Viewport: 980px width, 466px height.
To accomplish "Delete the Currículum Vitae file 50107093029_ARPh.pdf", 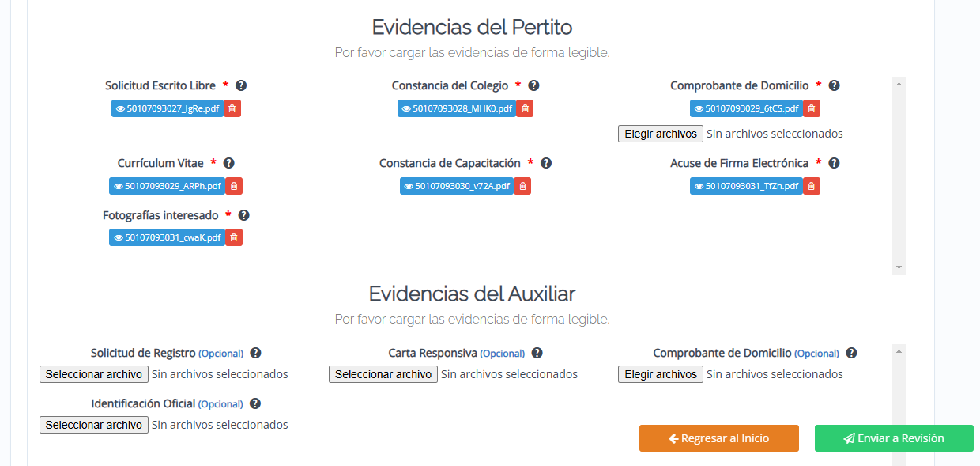I will (x=234, y=186).
